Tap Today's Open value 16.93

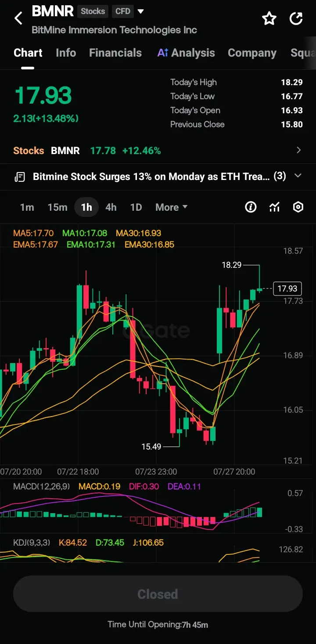click(292, 110)
